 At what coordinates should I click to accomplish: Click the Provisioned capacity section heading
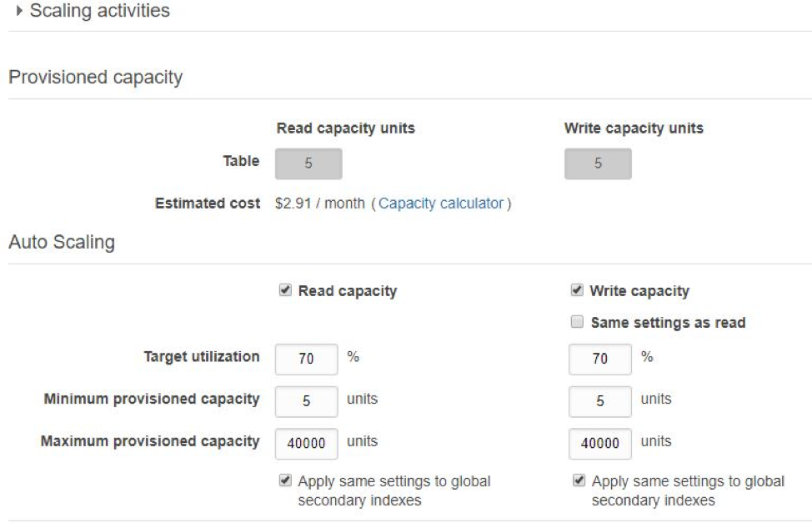(x=96, y=78)
